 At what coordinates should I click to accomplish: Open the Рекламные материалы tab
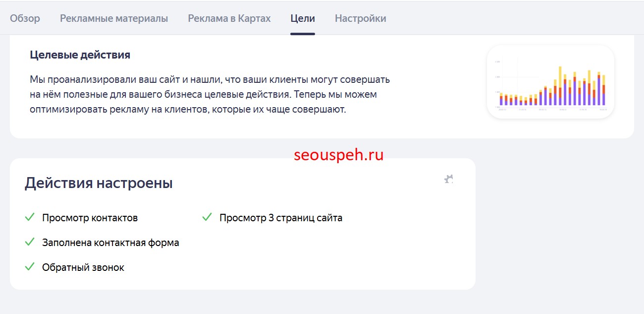[x=114, y=18]
